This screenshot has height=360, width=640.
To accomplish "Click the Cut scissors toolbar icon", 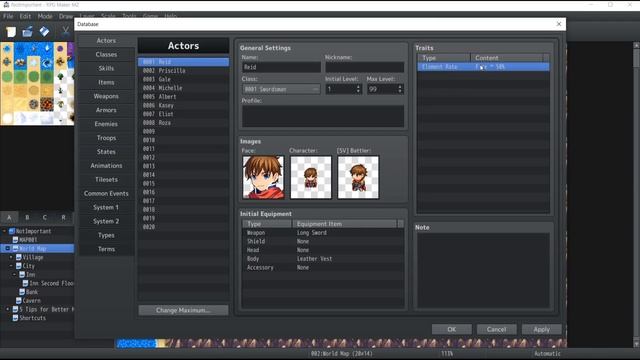I will (65, 31).
